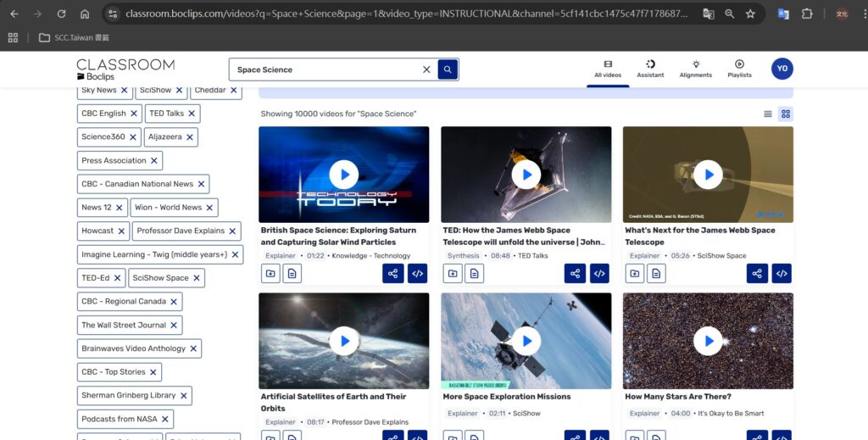Play the How Many Stars Are There video
The image size is (868, 440).
tap(708, 341)
